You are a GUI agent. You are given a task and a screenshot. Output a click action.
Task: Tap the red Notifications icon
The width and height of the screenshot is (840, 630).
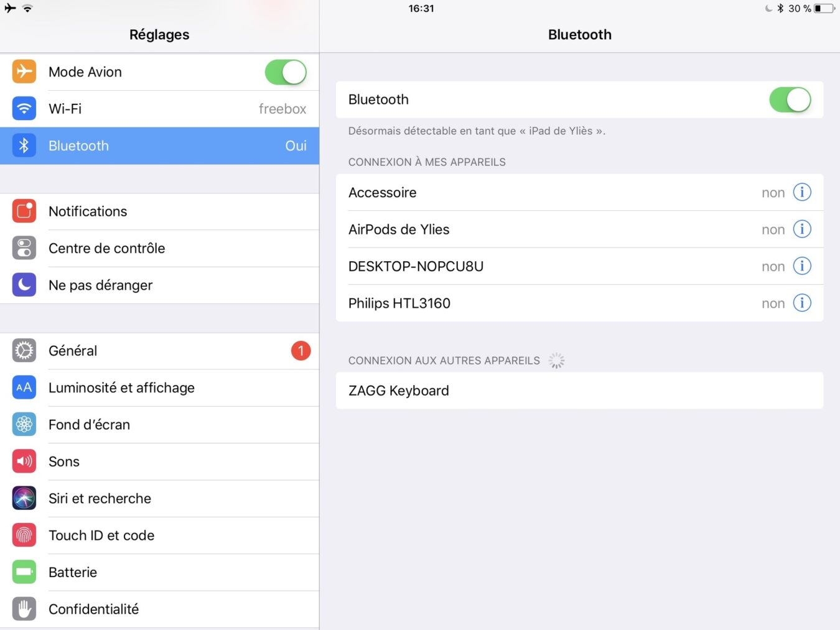click(24, 211)
